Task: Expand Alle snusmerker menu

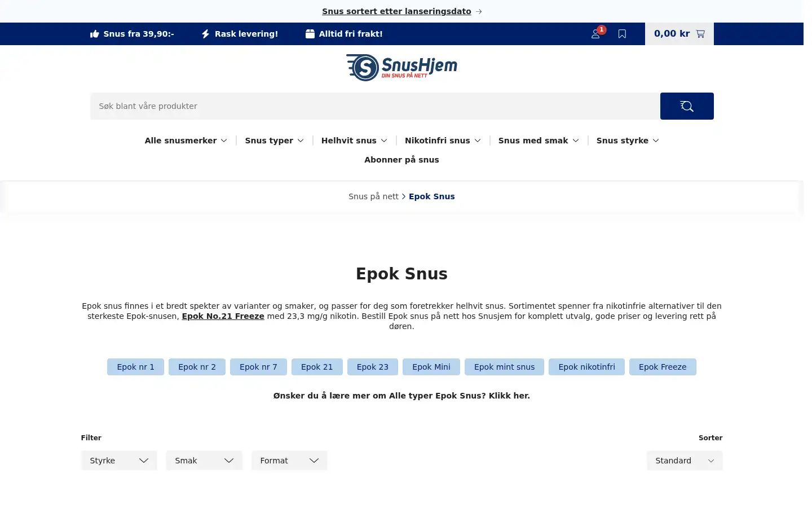Action: point(186,141)
